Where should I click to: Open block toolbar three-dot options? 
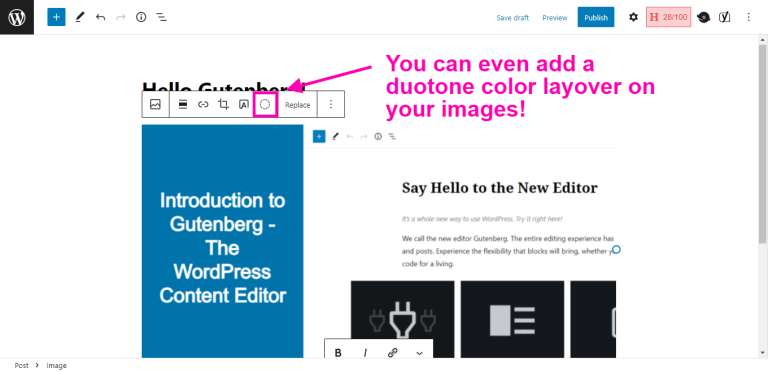click(x=331, y=104)
